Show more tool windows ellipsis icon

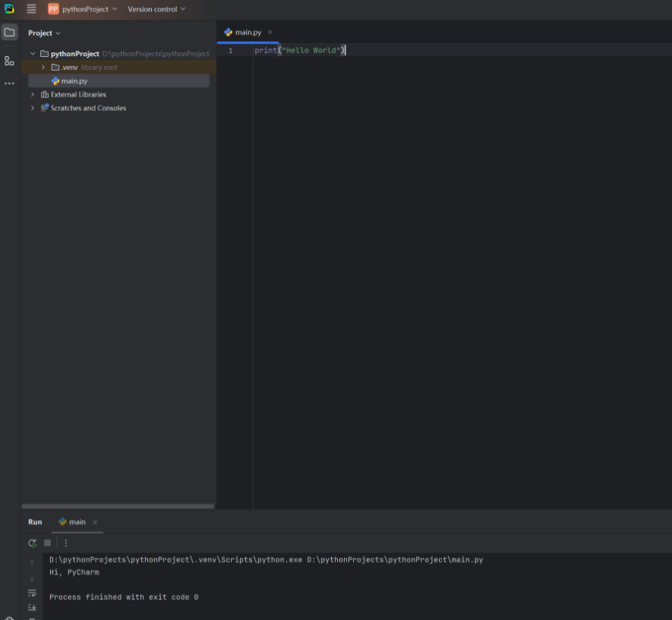point(9,83)
